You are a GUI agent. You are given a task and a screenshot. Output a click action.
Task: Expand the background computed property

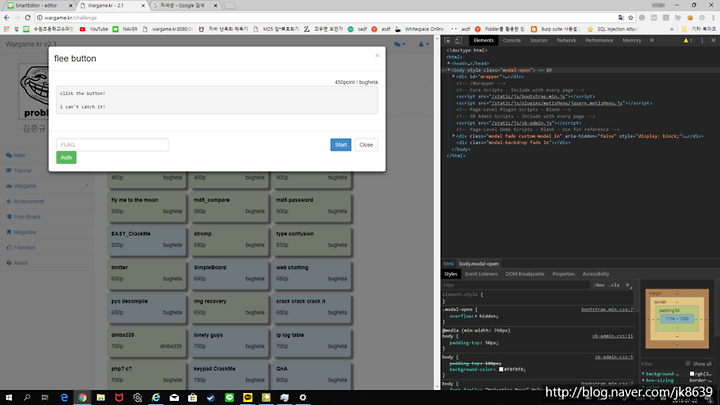click(643, 374)
